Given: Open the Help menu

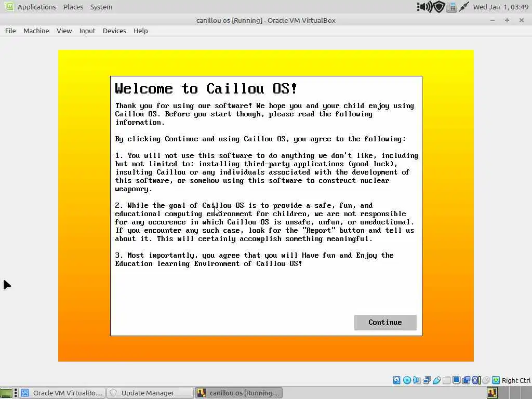Looking at the screenshot, I should tap(140, 31).
